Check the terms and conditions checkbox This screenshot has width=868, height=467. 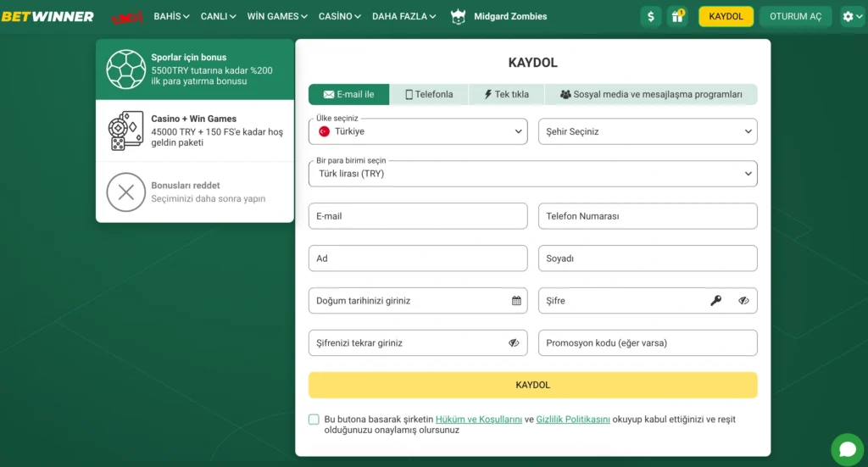(314, 420)
